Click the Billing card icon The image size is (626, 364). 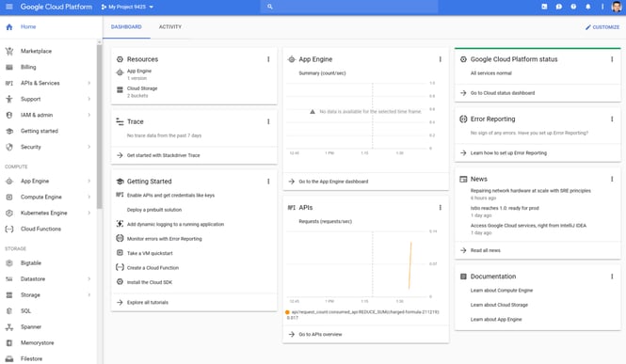(x=9, y=67)
